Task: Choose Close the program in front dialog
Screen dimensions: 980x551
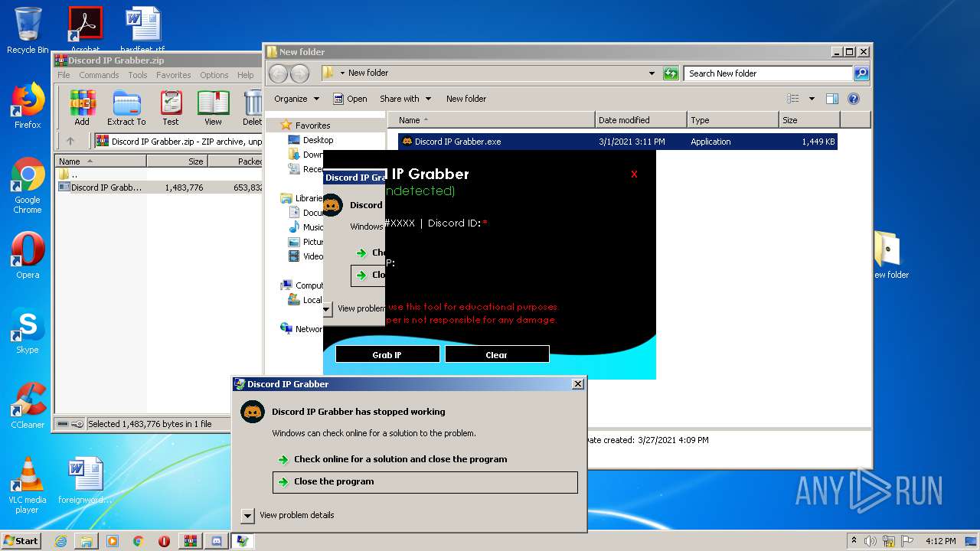Action: [x=425, y=482]
